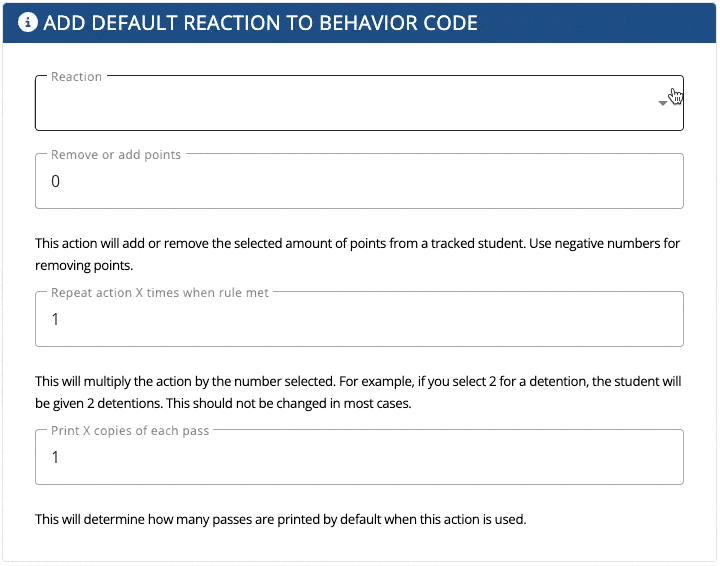
Task: Click the blue header bar's right side
Action: coord(597,23)
